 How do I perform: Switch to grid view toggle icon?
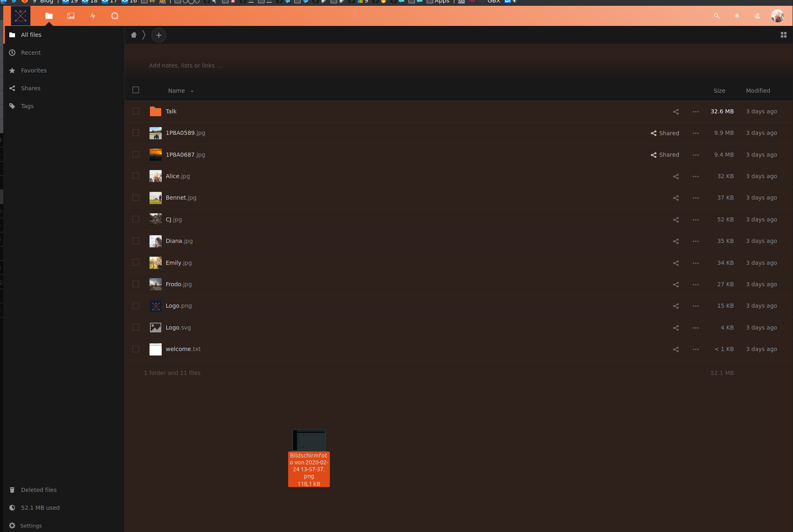pos(783,35)
